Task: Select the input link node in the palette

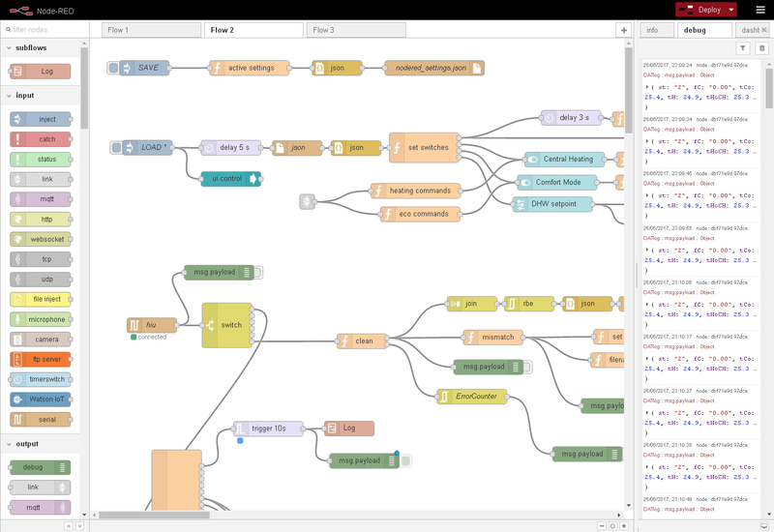Action: 40,179
